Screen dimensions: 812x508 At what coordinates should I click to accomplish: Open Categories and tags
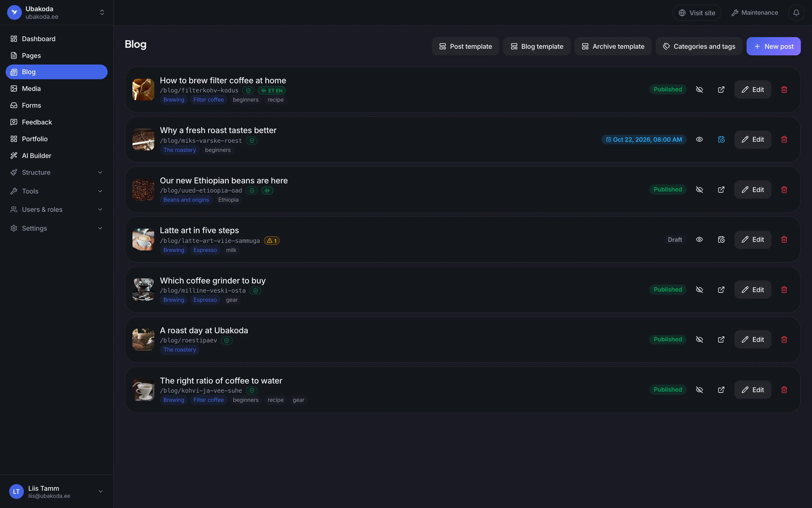(x=699, y=46)
